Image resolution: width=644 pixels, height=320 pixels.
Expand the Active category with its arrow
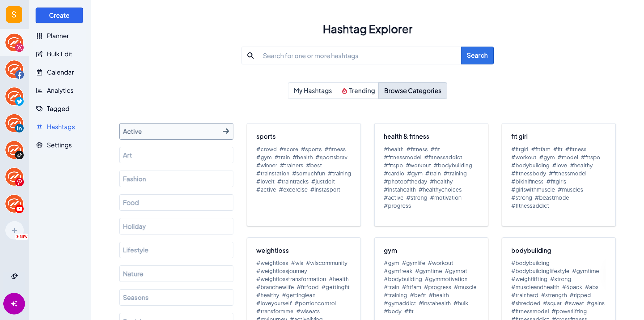pos(226,131)
